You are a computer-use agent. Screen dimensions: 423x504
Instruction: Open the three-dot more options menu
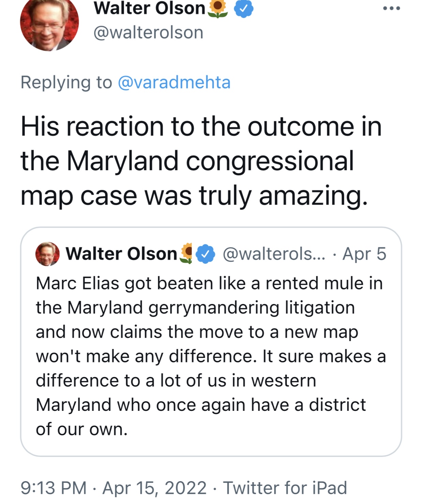391,9
